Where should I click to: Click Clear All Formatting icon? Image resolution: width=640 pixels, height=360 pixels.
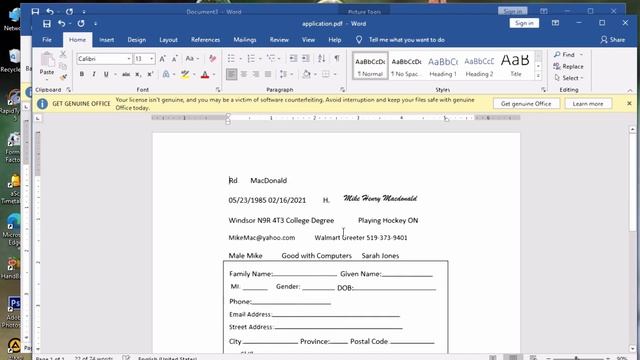click(212, 59)
